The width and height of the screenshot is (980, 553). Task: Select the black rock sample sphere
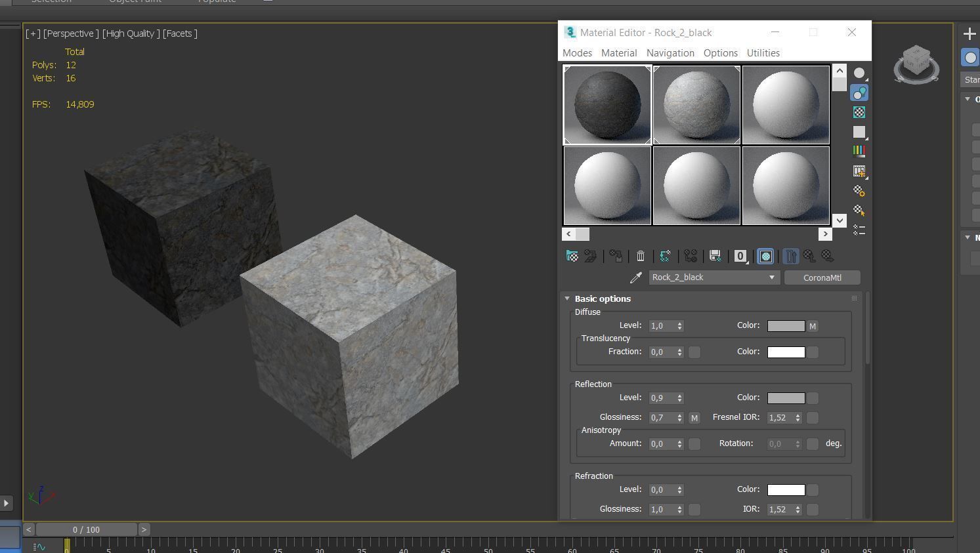point(607,105)
